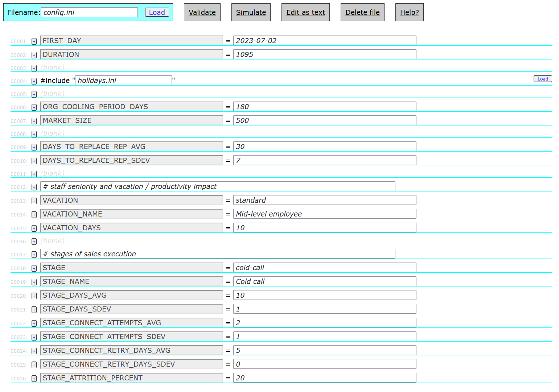Edit the VACATION_NAME value field
559x392 pixels.
coord(325,214)
